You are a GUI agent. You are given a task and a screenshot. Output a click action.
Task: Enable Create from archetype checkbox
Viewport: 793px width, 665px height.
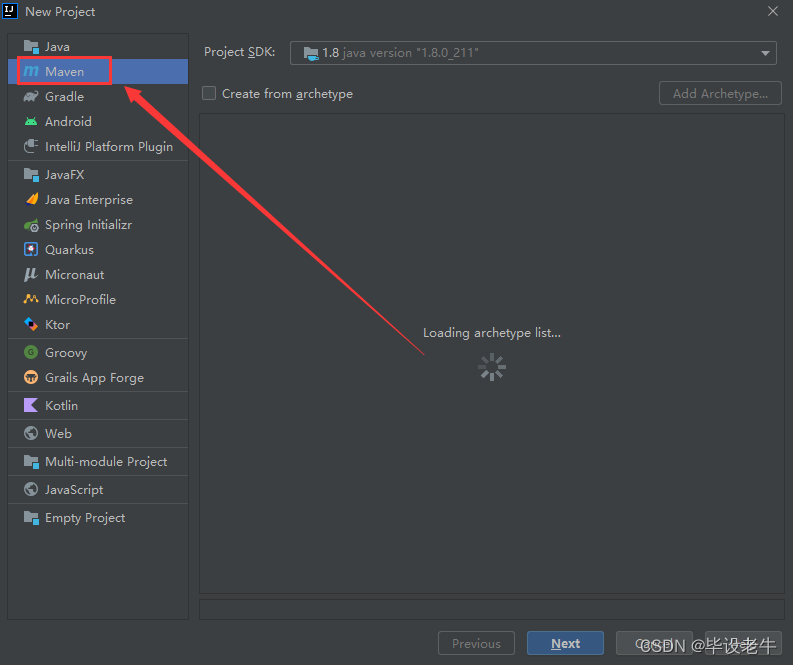[x=209, y=93]
